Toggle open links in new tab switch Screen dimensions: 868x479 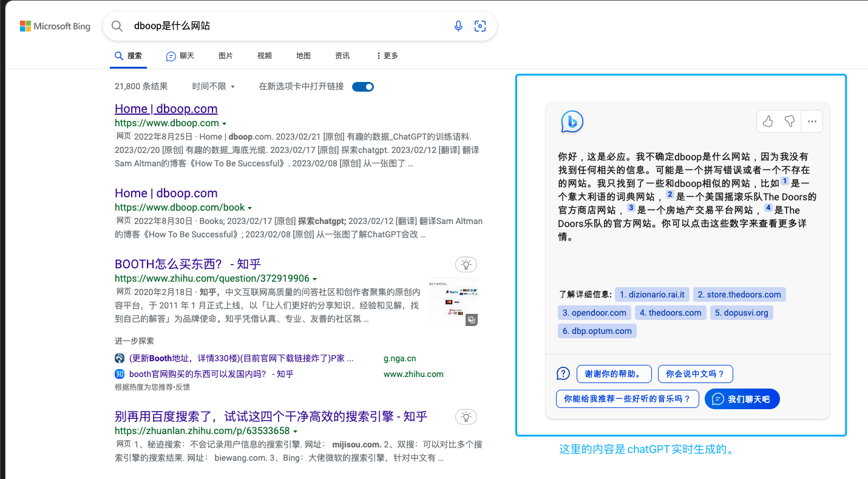coord(363,87)
